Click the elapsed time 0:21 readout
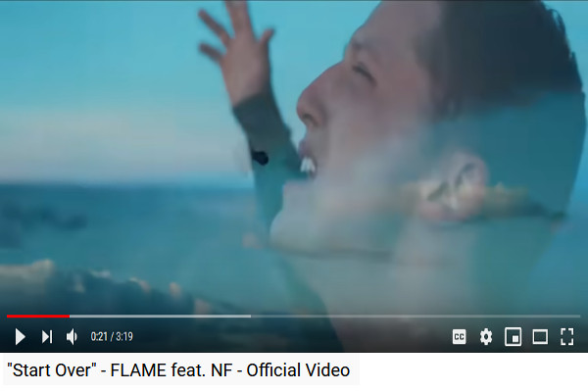The height and width of the screenshot is (392, 588). click(x=99, y=336)
